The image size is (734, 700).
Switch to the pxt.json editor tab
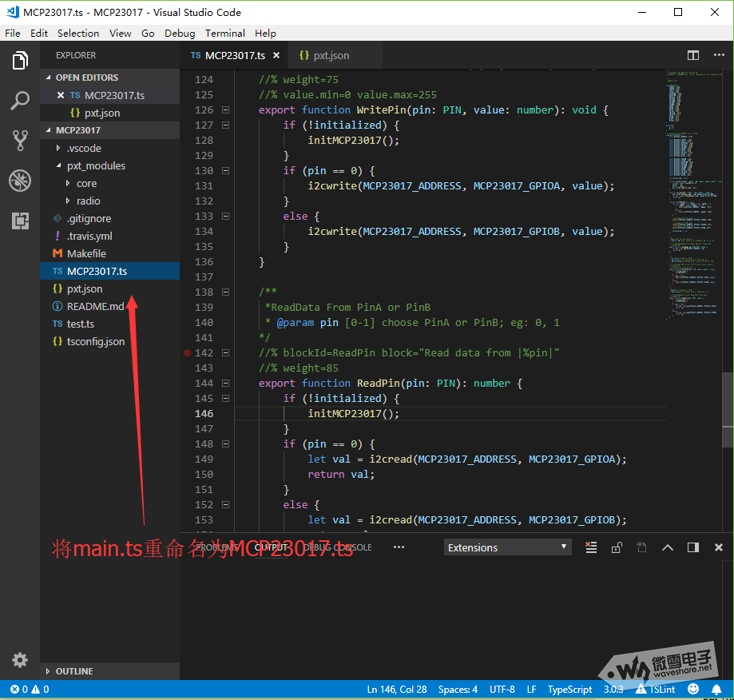(331, 55)
